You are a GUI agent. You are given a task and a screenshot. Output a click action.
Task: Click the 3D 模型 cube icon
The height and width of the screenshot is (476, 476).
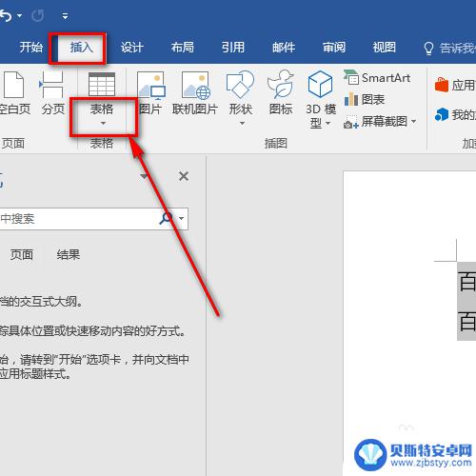(x=321, y=84)
